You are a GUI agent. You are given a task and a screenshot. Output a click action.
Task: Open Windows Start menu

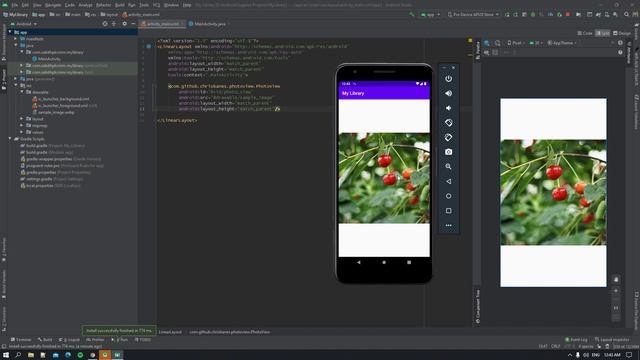pos(6,355)
